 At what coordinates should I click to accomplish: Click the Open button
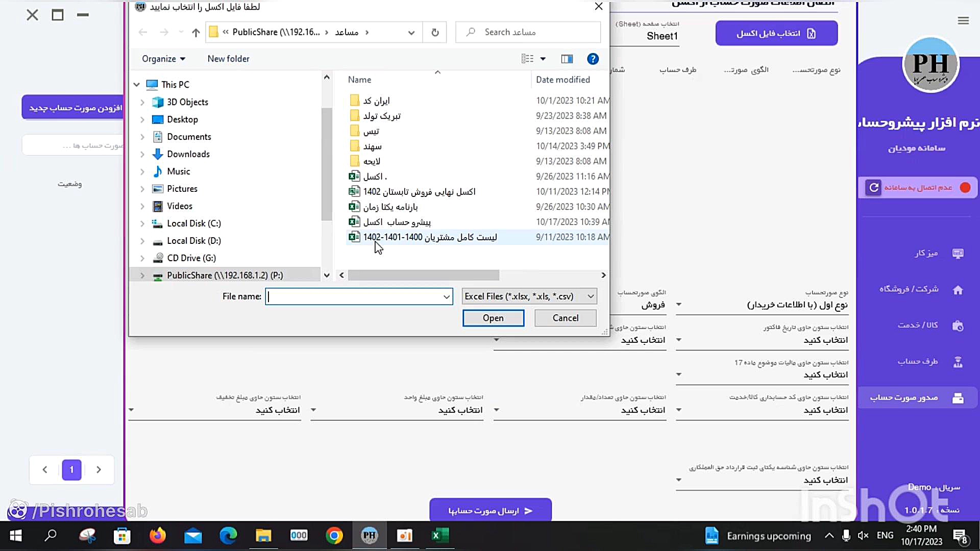tap(493, 318)
